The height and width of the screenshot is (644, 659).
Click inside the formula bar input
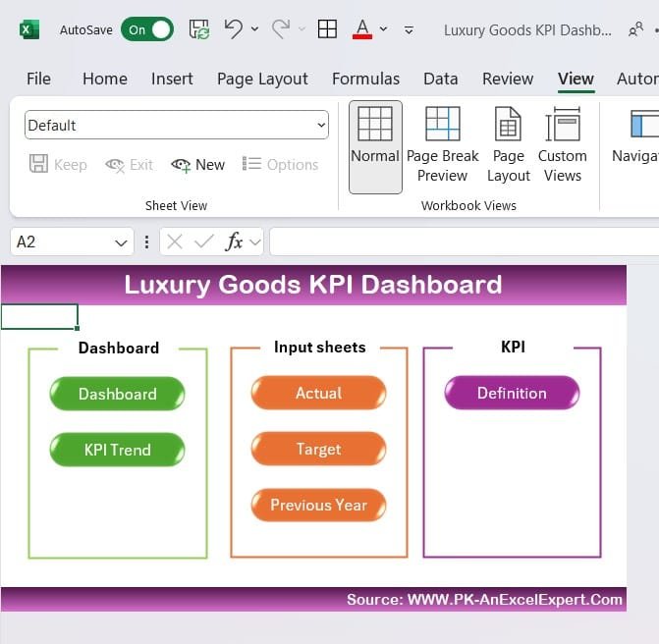coord(464,241)
